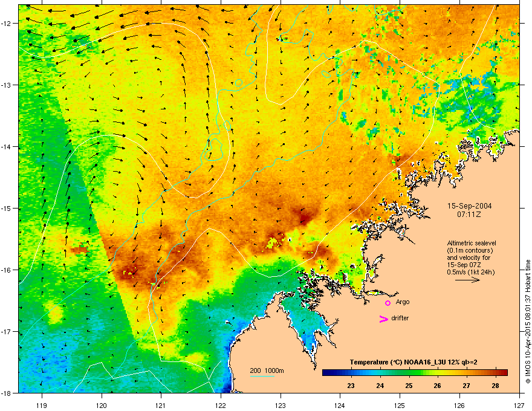Click the color bar value 27
The image size is (532, 411).
[x=467, y=386]
